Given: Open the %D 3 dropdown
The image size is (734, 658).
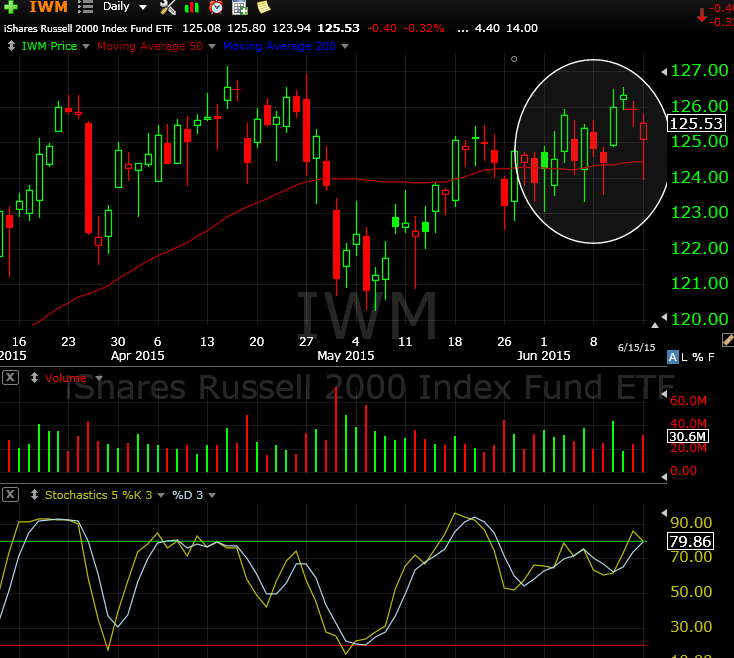Looking at the screenshot, I should coord(212,495).
